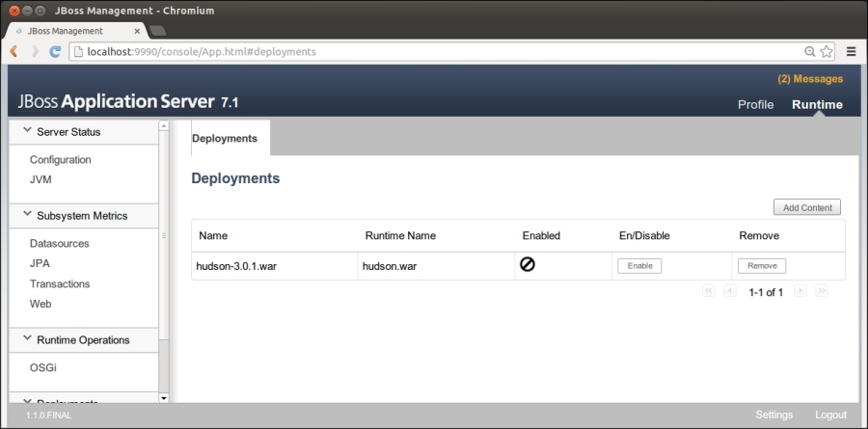Click the sidebar scrollbar down arrow
Image resolution: width=868 pixels, height=429 pixels.
point(163,397)
